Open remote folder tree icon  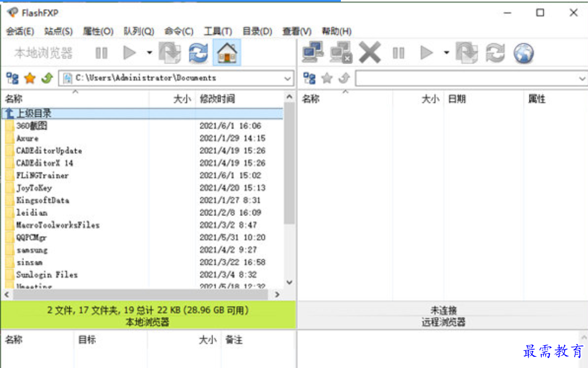309,78
